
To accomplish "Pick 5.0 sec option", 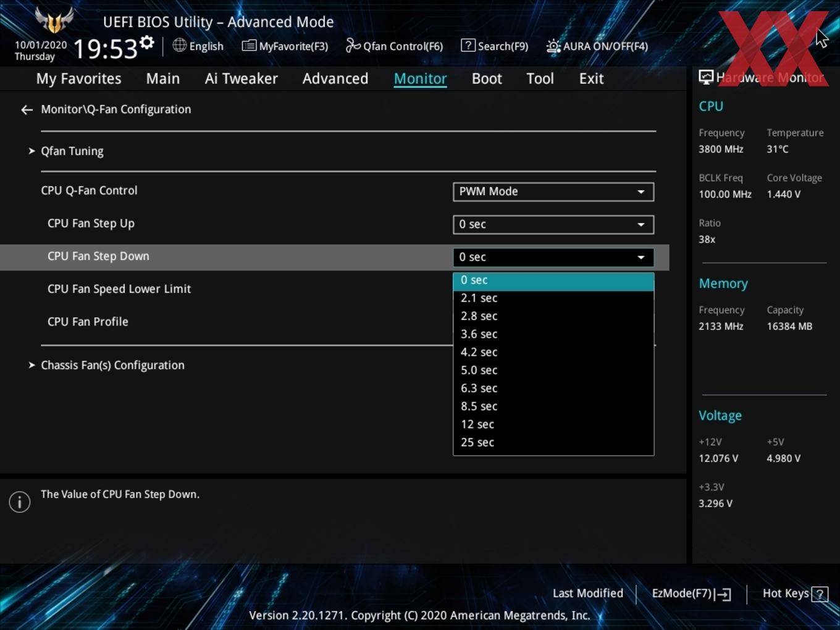I will coord(553,371).
